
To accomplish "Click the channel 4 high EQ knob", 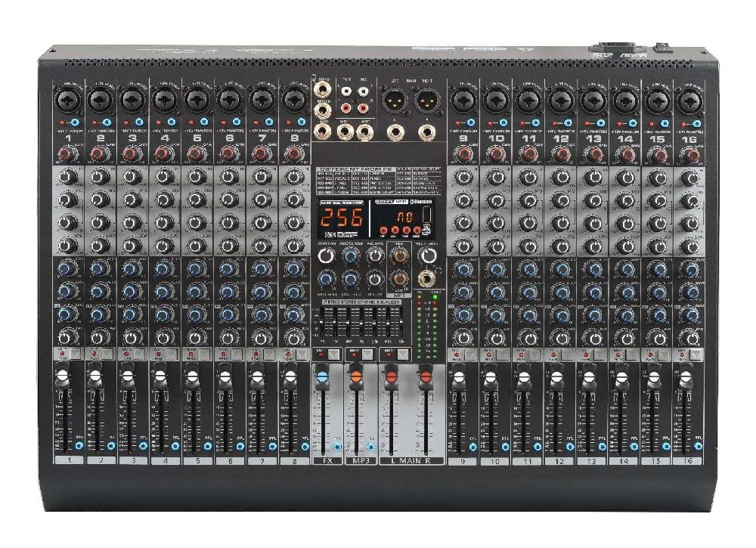I will [x=163, y=178].
